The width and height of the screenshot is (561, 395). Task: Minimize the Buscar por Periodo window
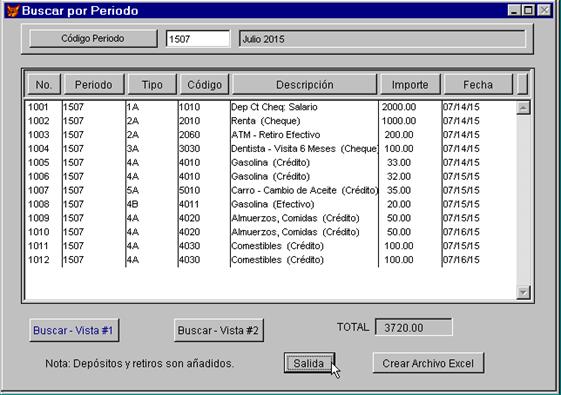tap(514, 10)
